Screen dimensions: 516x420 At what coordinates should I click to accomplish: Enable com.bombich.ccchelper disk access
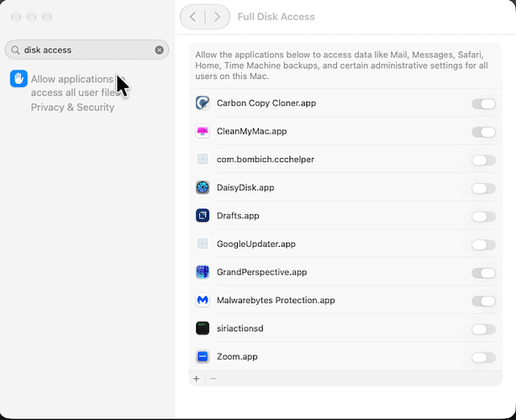pos(483,160)
